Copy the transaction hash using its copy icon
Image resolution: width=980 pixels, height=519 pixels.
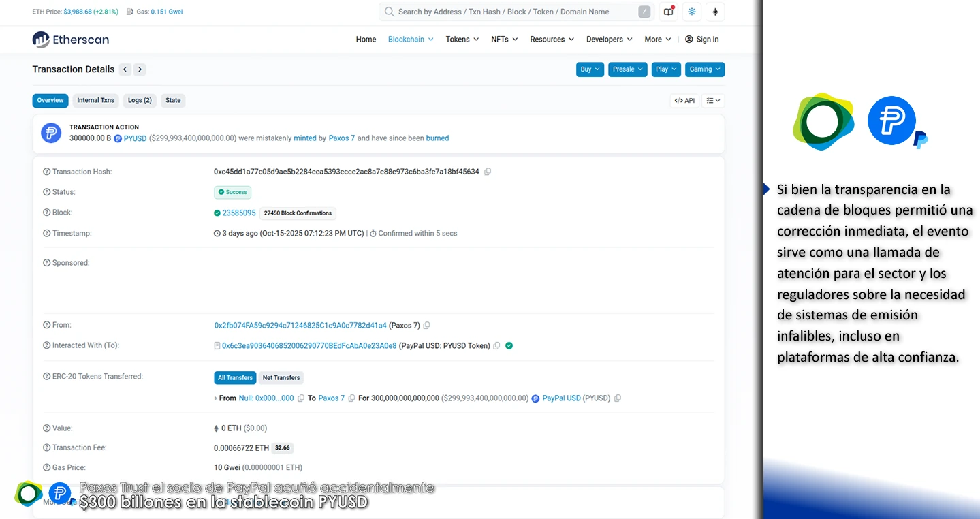tap(488, 172)
